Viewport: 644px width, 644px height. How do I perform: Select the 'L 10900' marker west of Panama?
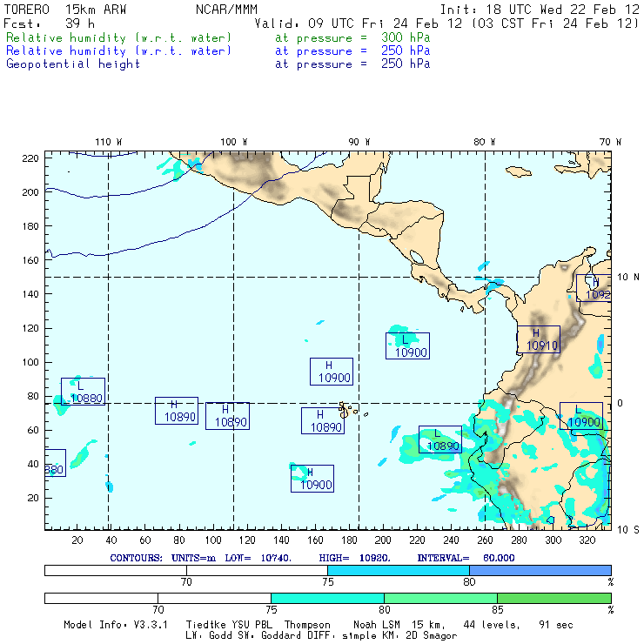pyautogui.click(x=407, y=345)
